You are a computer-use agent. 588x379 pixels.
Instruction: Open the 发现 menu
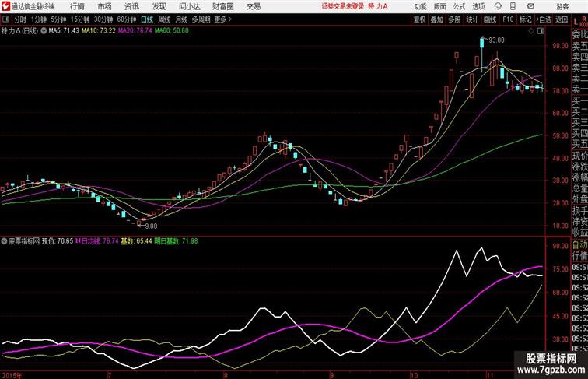tap(159, 6)
